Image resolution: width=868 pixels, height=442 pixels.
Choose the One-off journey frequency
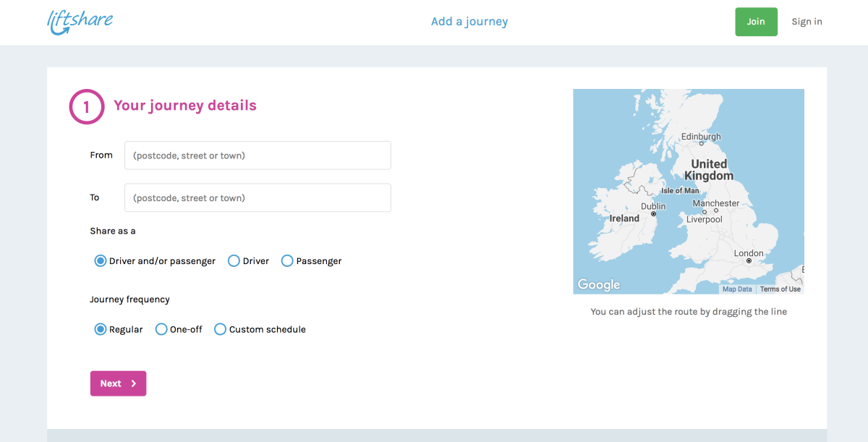point(161,329)
